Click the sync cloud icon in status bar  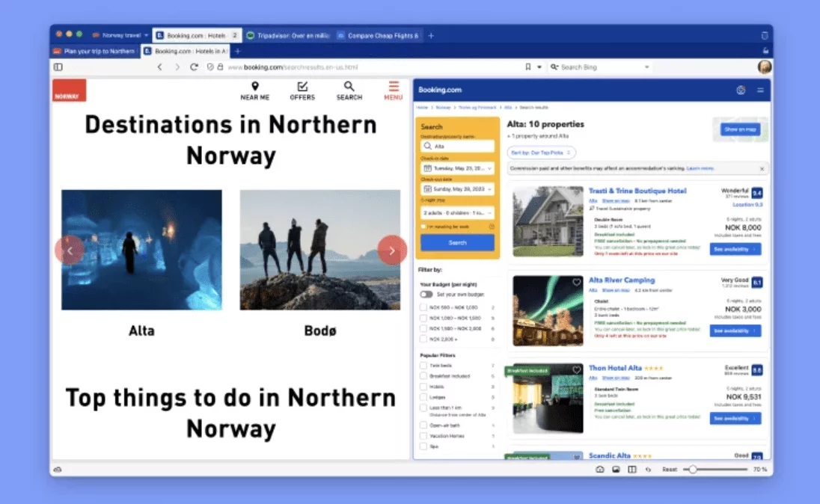pos(58,470)
